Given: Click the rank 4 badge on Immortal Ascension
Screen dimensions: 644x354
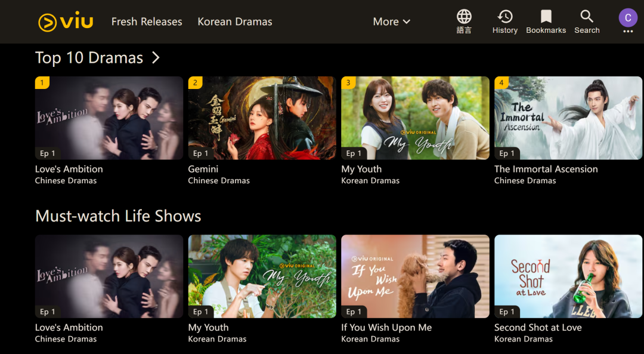Looking at the screenshot, I should pyautogui.click(x=501, y=82).
